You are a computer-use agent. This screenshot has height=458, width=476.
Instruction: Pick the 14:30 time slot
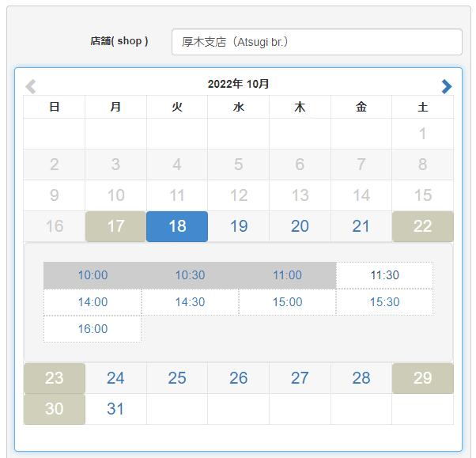190,302
